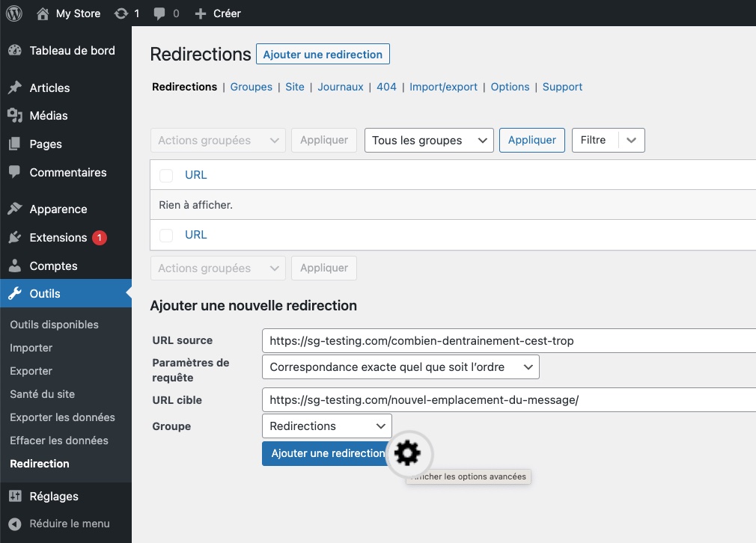This screenshot has width=756, height=543.
Task: Click into the URL source field
Action: pyautogui.click(x=509, y=340)
